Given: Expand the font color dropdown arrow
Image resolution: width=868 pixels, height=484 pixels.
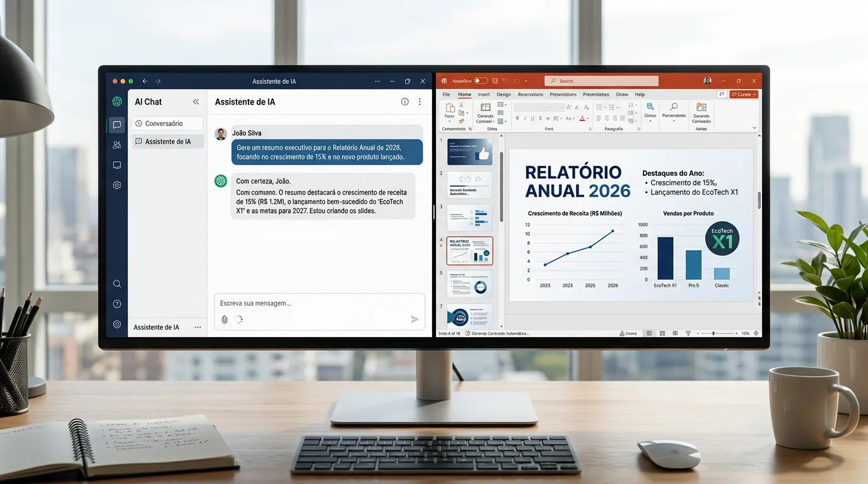Looking at the screenshot, I should pyautogui.click(x=589, y=118).
